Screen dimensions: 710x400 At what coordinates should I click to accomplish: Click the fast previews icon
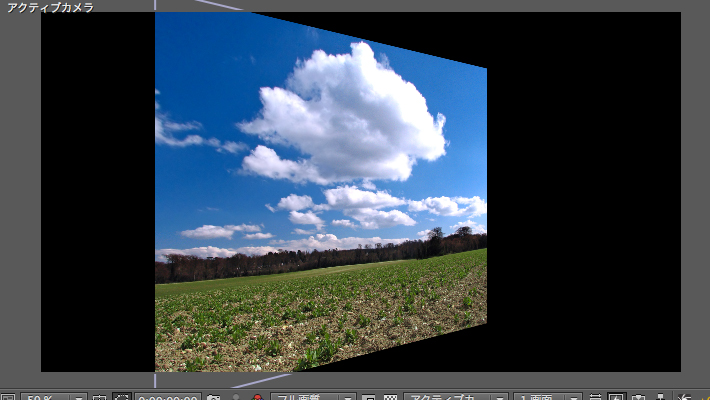pyautogui.click(x=617, y=397)
